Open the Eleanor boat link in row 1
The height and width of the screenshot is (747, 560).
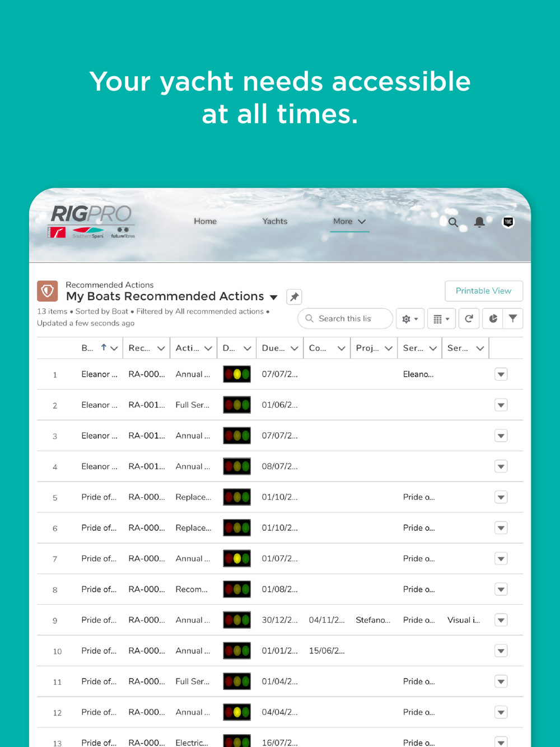[x=99, y=374]
